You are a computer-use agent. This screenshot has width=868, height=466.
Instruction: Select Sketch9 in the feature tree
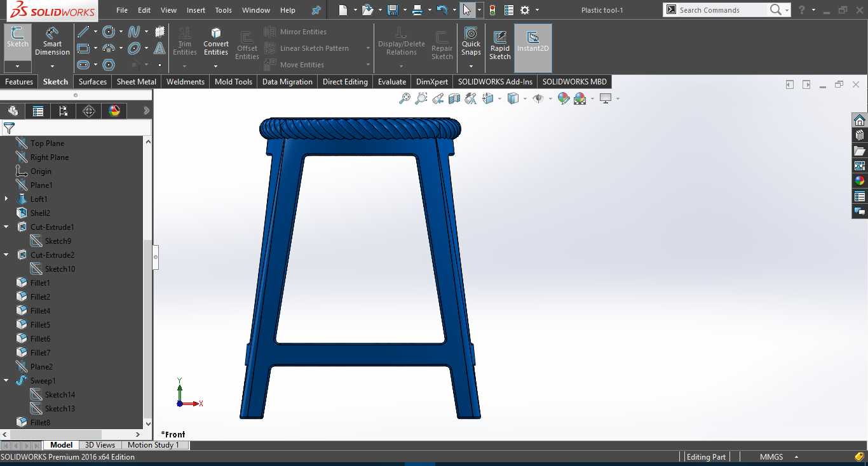point(58,241)
